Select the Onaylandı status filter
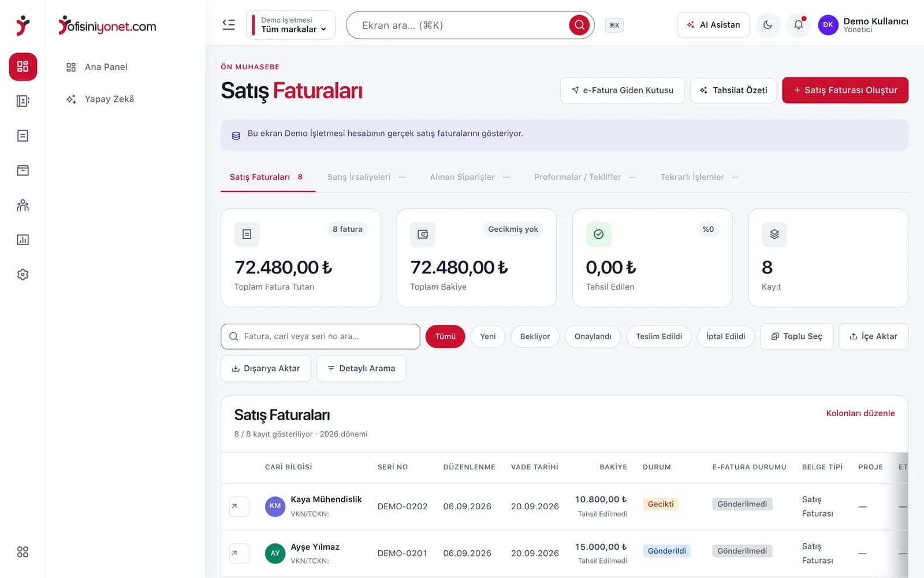 tap(593, 336)
